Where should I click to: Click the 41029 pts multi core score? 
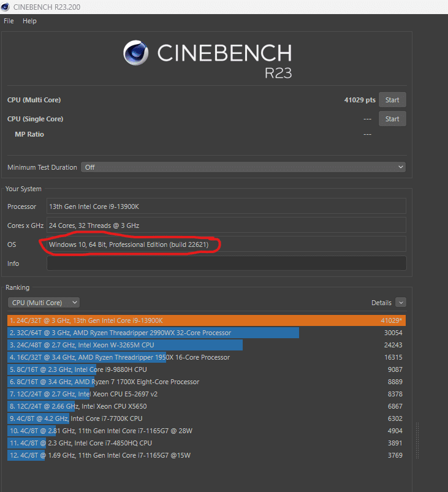click(360, 100)
